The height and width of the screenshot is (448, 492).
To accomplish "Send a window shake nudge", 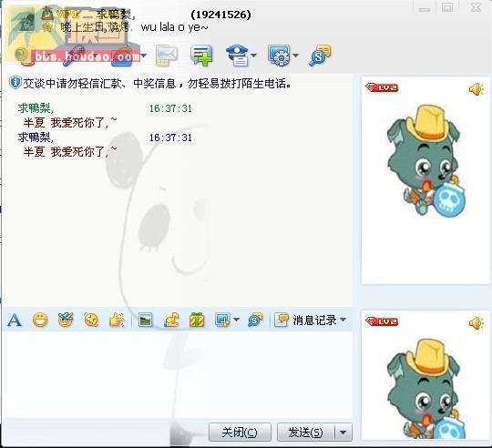I will pyautogui.click(x=91, y=321).
